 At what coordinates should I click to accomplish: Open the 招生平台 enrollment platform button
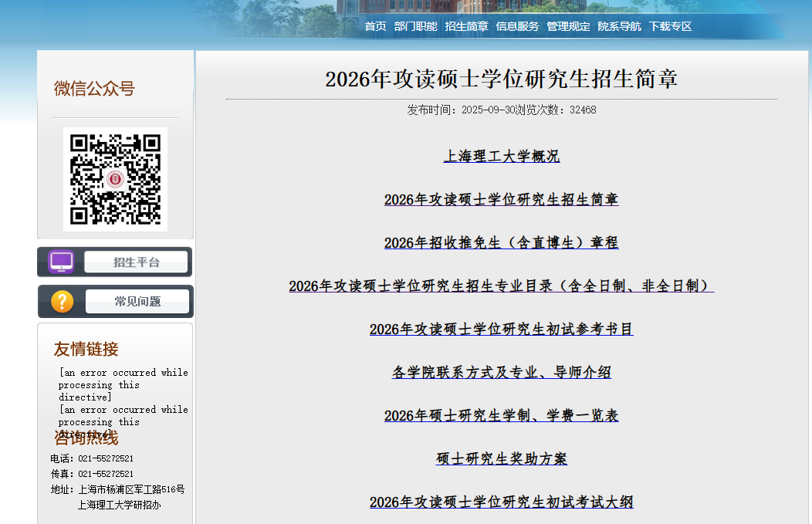pos(136,261)
